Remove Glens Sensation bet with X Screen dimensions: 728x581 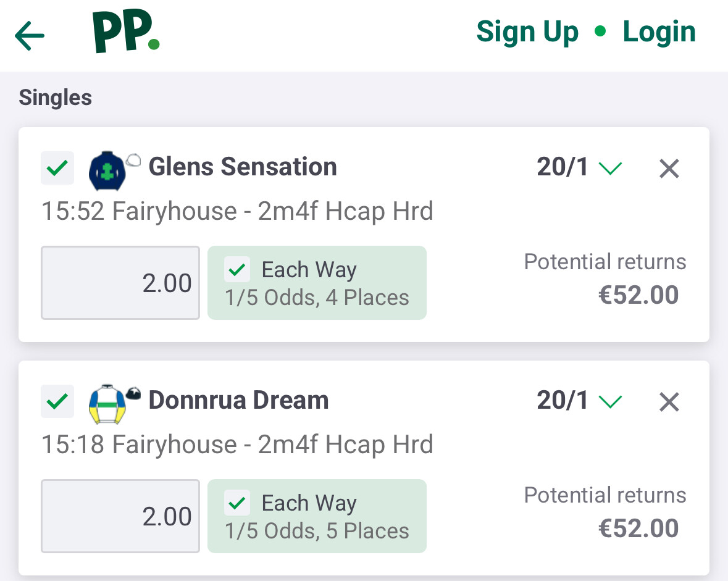tap(669, 169)
